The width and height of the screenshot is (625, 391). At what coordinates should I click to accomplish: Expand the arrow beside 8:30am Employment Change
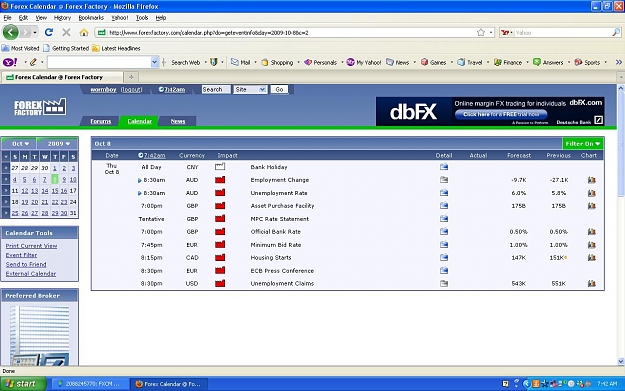(140, 181)
